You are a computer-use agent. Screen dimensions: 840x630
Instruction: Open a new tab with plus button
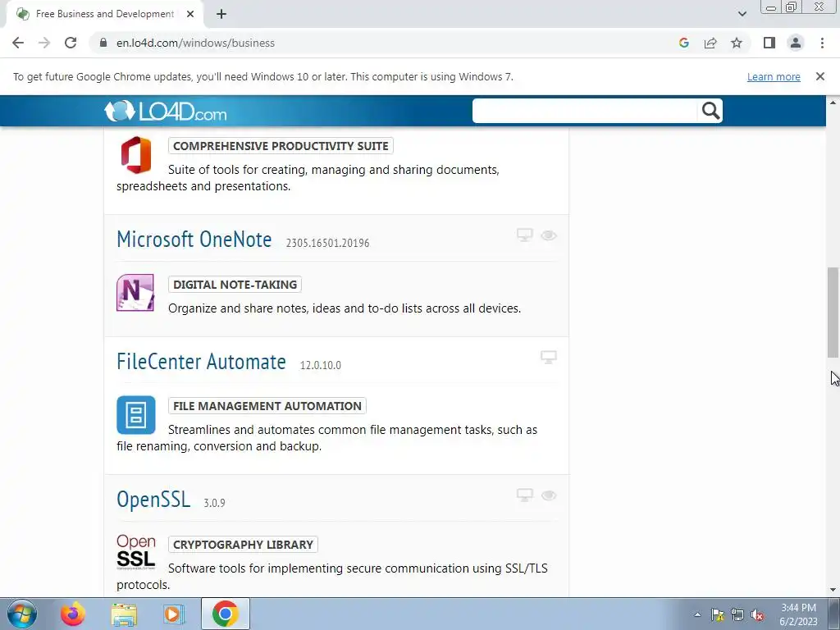point(221,15)
